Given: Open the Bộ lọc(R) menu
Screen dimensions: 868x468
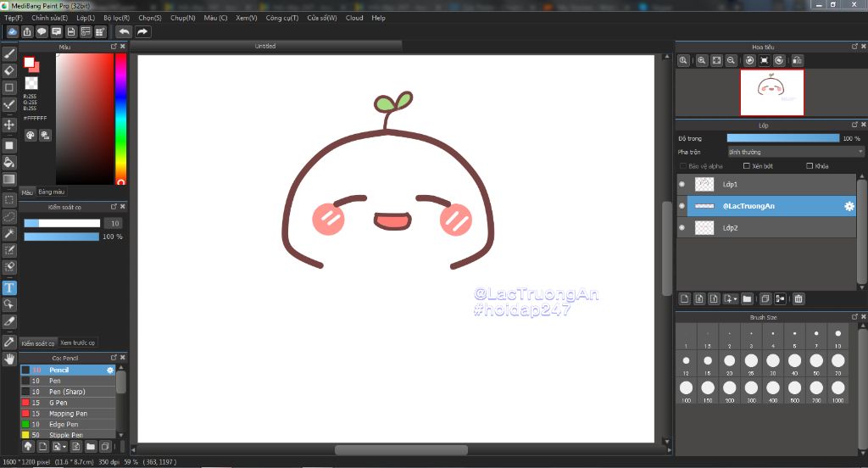Looking at the screenshot, I should pyautogui.click(x=117, y=18).
